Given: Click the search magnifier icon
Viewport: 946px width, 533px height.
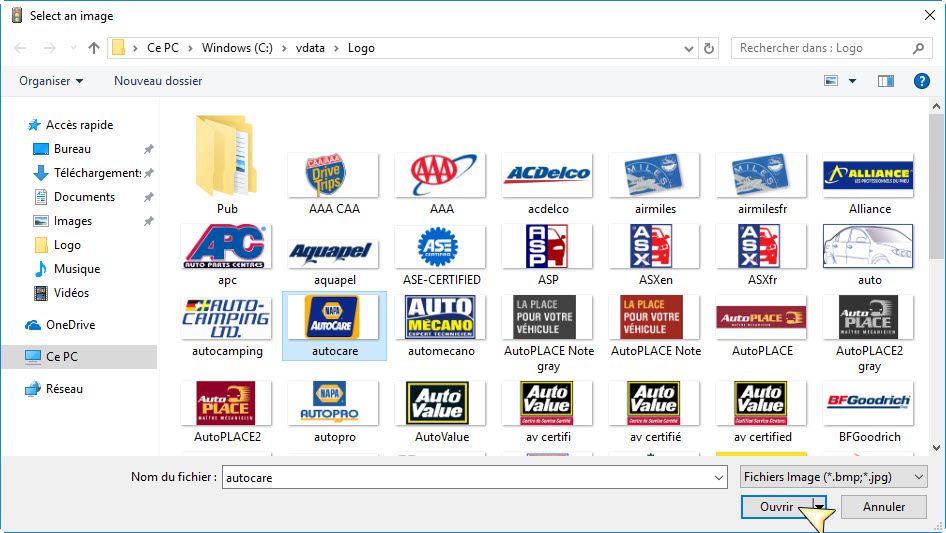Looking at the screenshot, I should (918, 48).
